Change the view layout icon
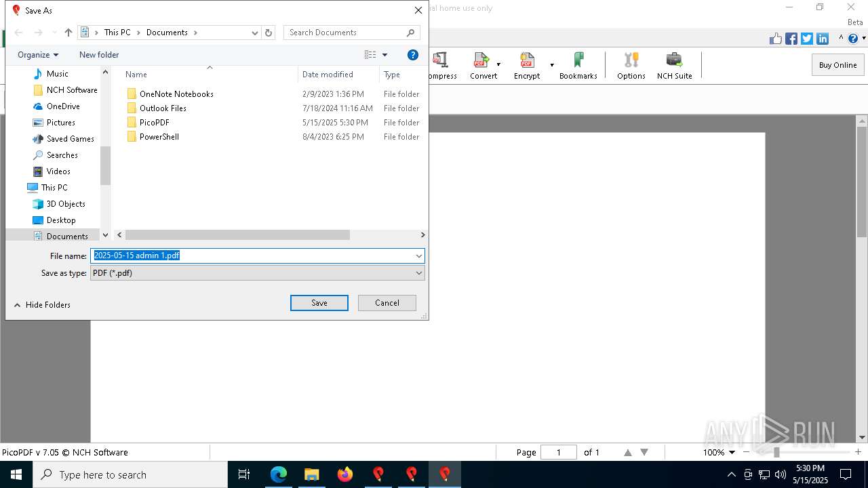This screenshot has width=868, height=488. click(x=370, y=55)
